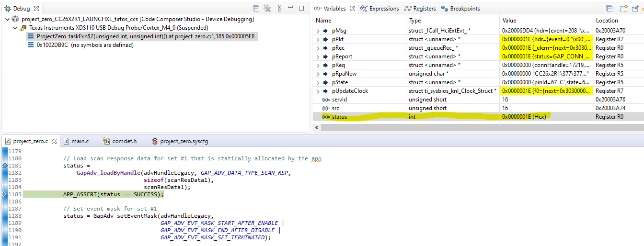Click the value 0x0000001E (Hex) of status
Screen dimensions: 644x246
click(524, 117)
